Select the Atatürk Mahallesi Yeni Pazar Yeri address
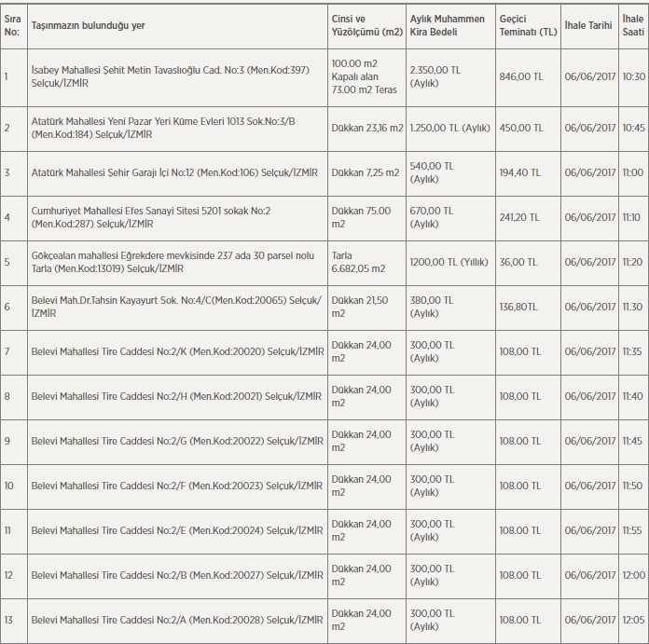 click(x=162, y=128)
